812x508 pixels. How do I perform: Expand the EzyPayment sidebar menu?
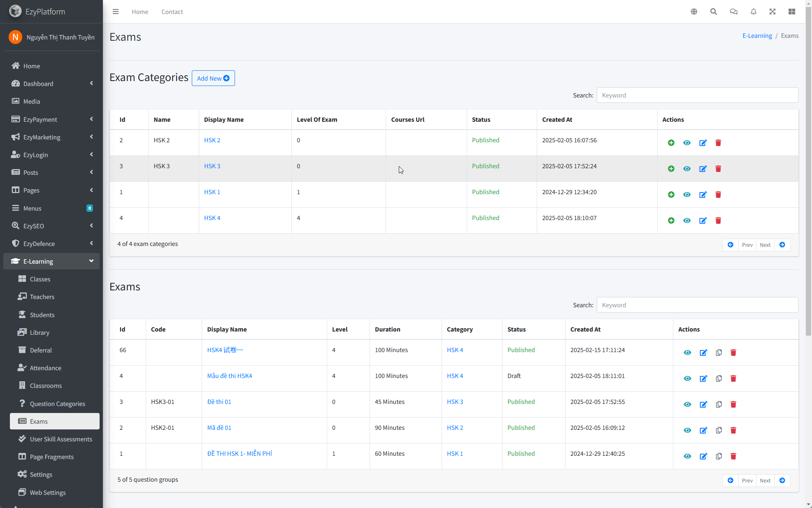click(x=51, y=119)
